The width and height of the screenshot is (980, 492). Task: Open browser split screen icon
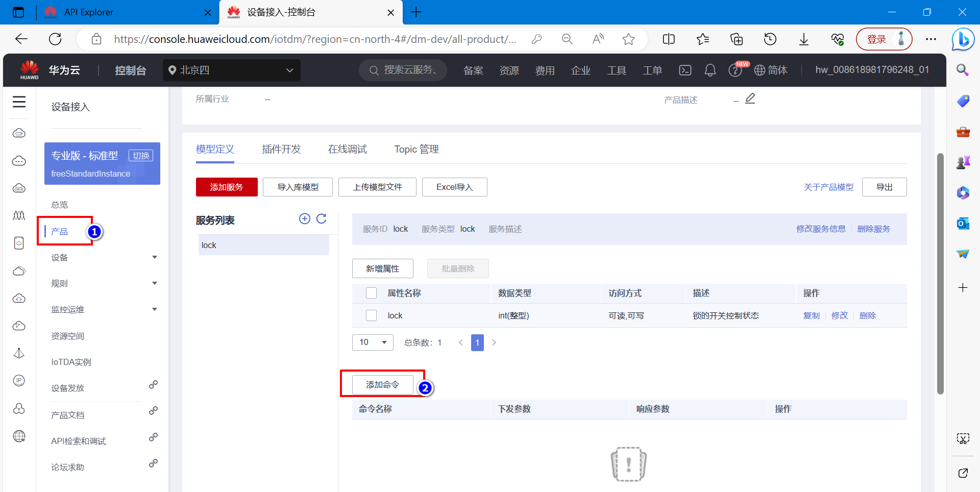coord(669,39)
